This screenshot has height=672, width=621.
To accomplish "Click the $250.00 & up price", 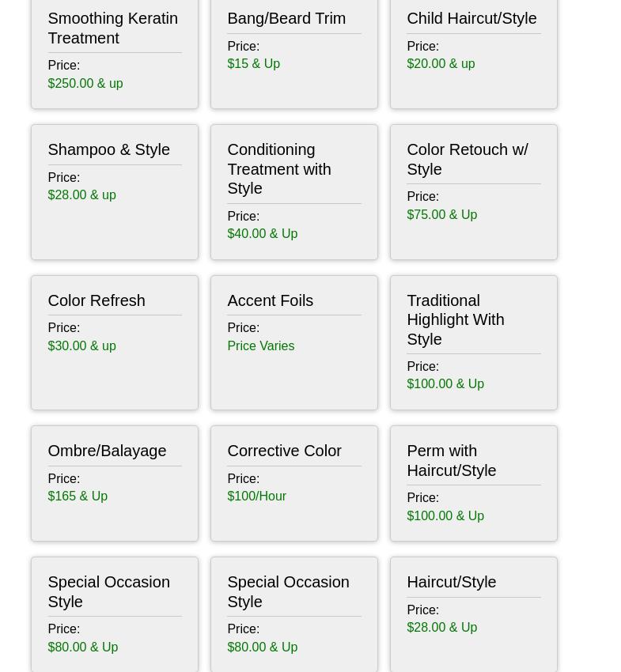I will pos(85,83).
